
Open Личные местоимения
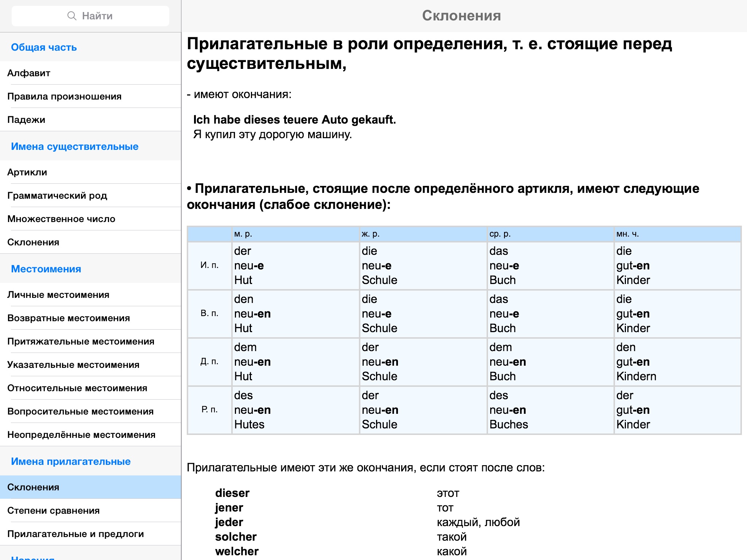(90, 295)
